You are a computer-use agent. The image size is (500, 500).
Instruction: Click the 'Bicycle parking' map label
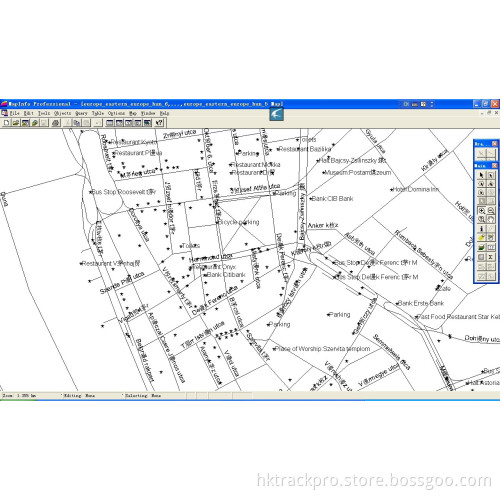point(239,222)
